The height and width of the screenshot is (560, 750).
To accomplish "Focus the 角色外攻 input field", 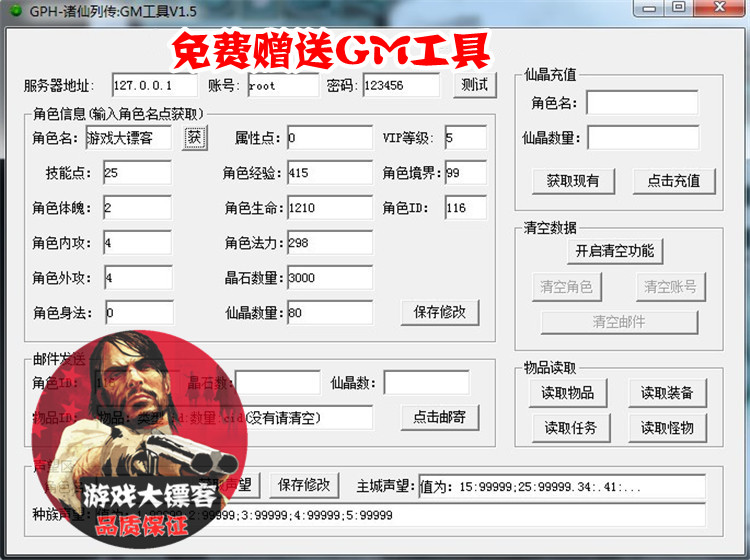I will [139, 278].
